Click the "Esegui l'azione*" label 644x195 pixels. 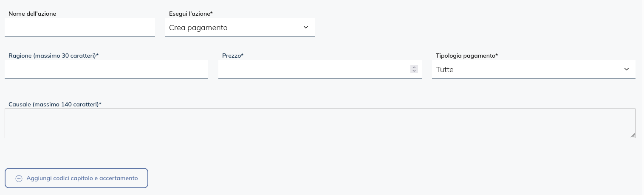191,14
